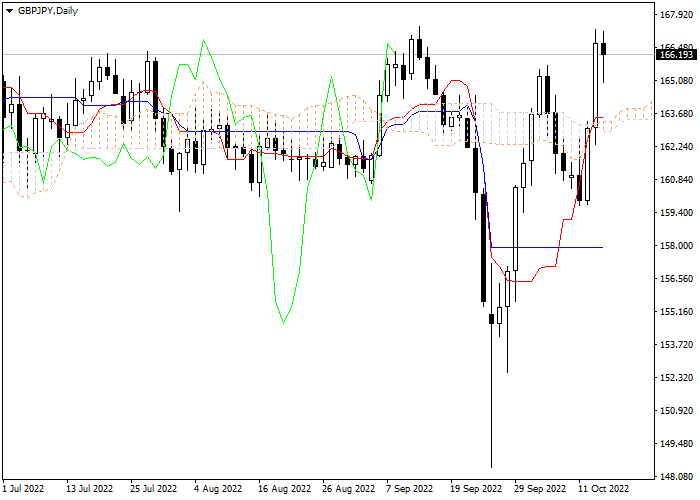
Task: Click the 7 Sep 2022 date label
Action: 409,489
